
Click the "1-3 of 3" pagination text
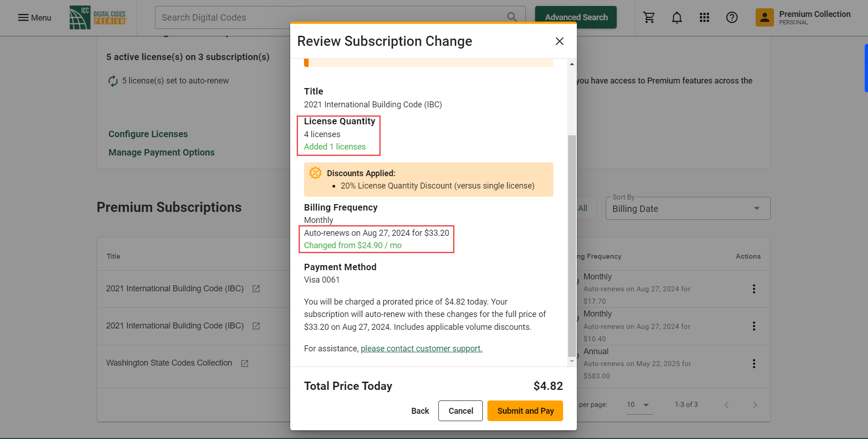686,405
